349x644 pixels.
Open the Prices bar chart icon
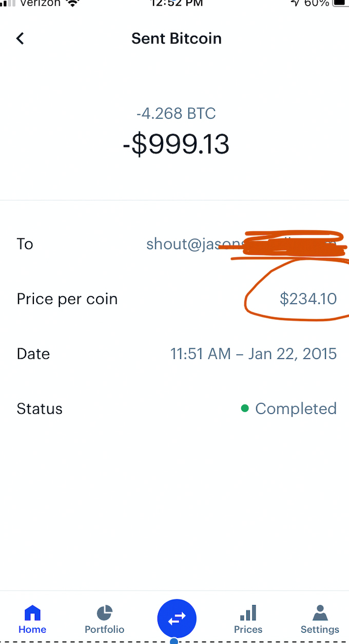click(248, 613)
